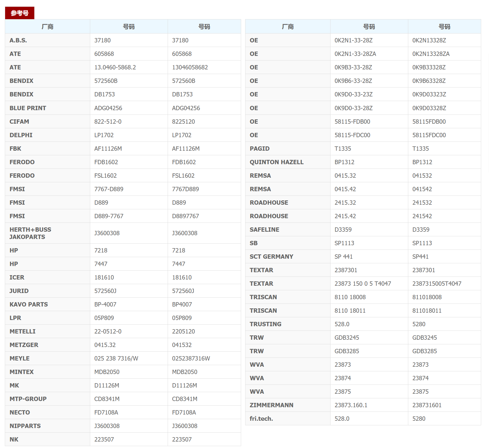Viewport: 489px width, 448px height.
Task: Select the BLUE PRINT manufacturer cell
Action: [x=48, y=108]
